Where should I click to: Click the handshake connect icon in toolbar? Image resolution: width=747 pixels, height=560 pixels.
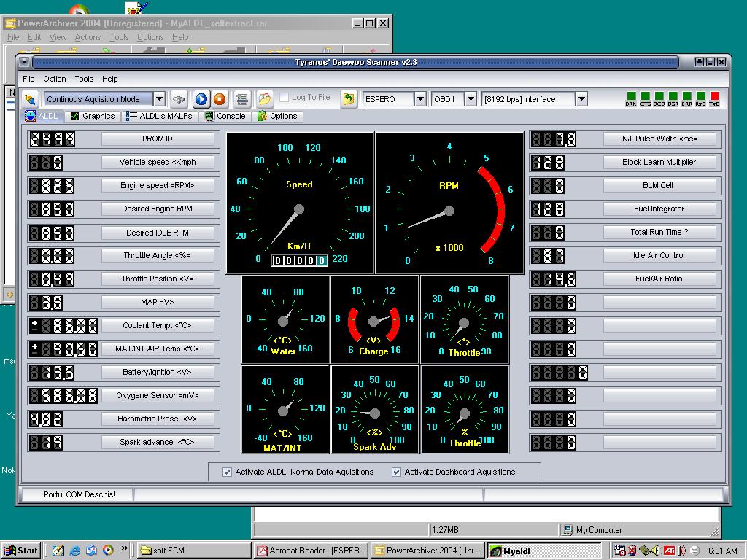tap(179, 99)
